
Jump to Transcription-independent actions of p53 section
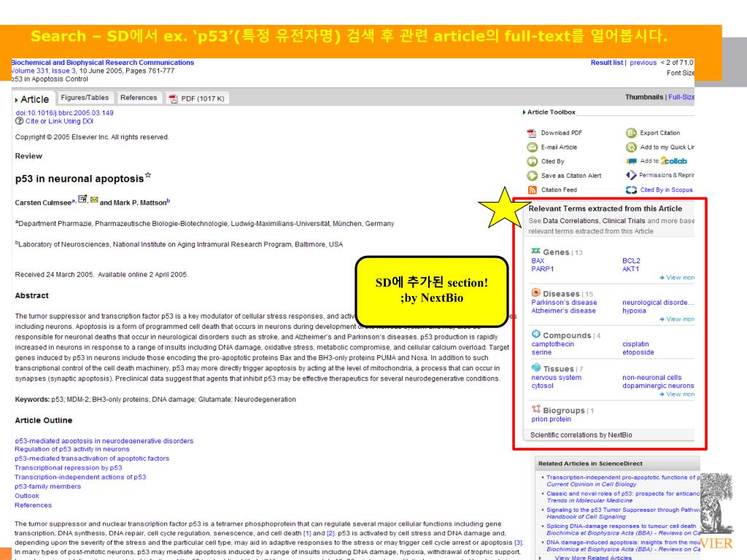(x=80, y=477)
